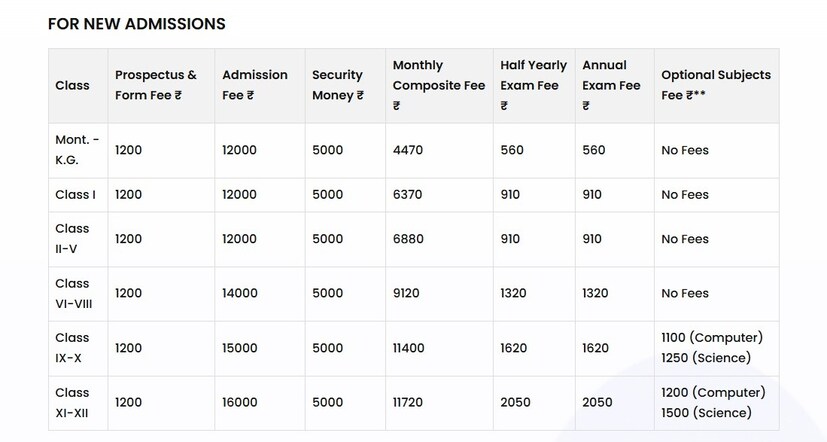Click the Monthly Composite Fee header
The height and width of the screenshot is (442, 827).
coord(438,85)
